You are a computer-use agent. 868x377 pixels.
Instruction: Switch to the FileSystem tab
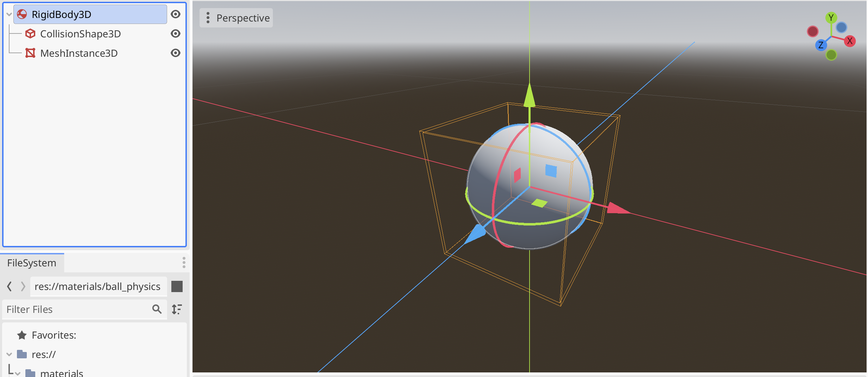32,263
